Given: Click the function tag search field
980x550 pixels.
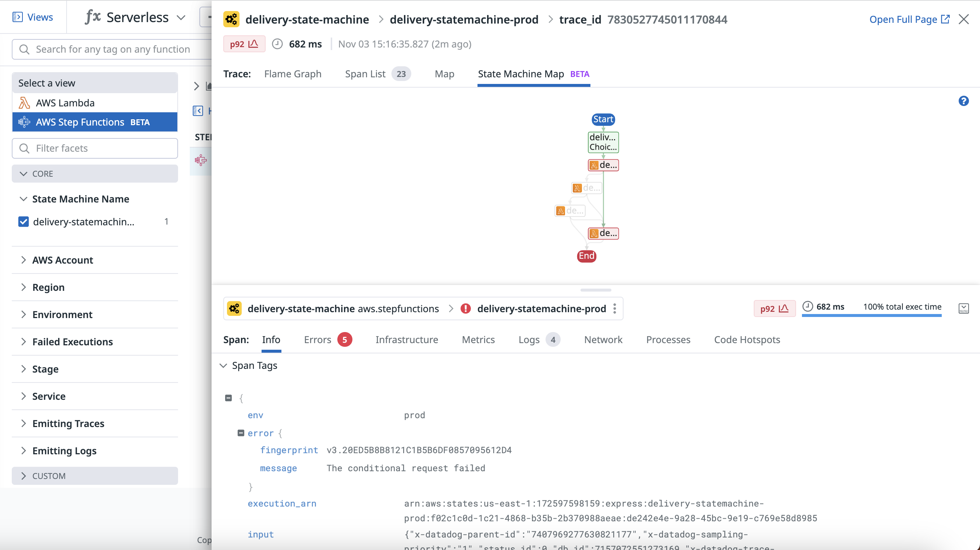Looking at the screenshot, I should pos(112,49).
